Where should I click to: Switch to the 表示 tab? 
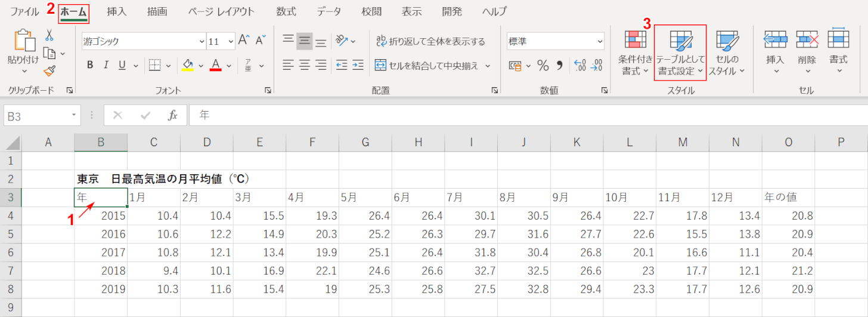pos(412,11)
